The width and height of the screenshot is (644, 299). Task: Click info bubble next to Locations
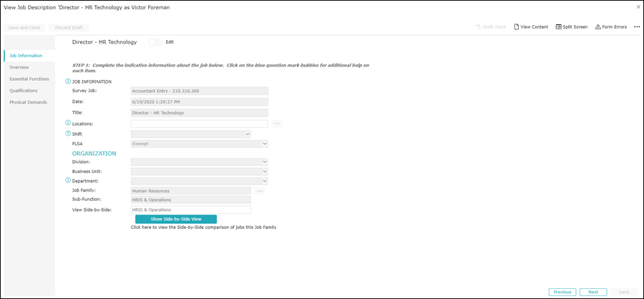point(68,124)
